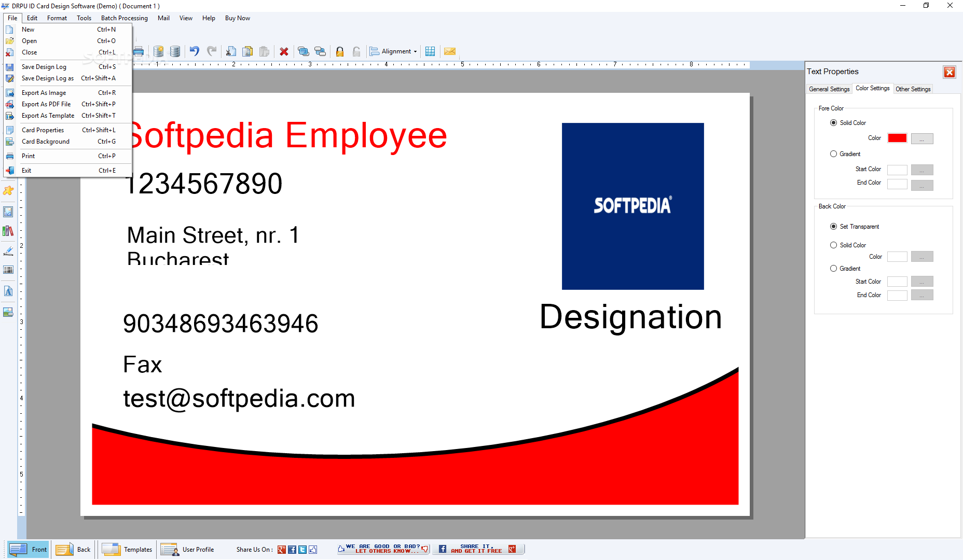
Task: Cut the selected object with scissors icon
Action: [x=231, y=51]
